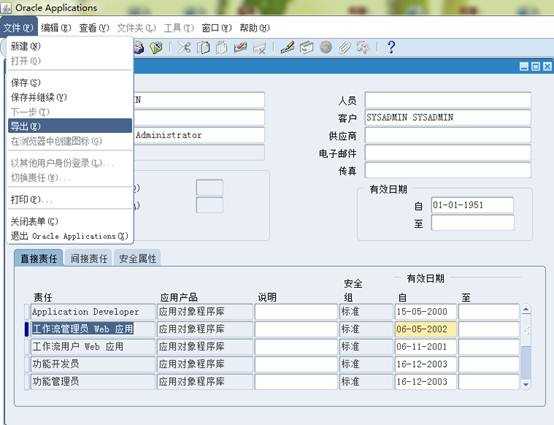The height and width of the screenshot is (425, 554).
Task: Select 退出 Oracle Applications menu entry
Action: [x=70, y=236]
